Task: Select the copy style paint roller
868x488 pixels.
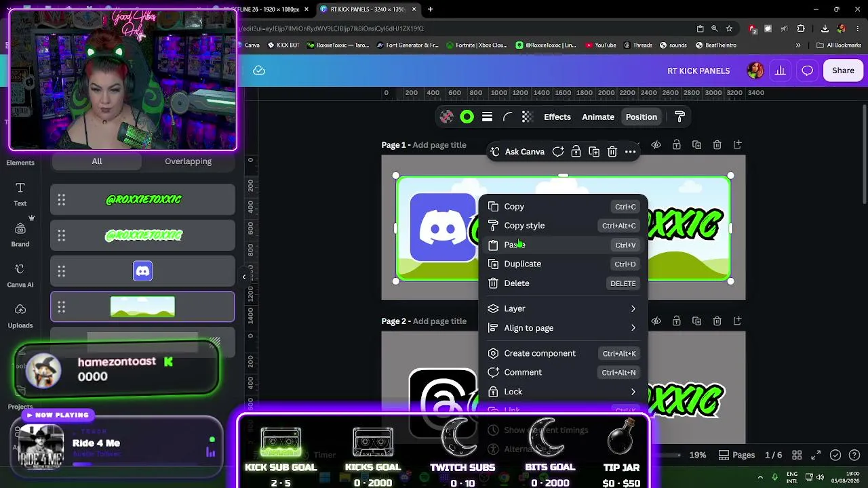Action: coord(680,117)
